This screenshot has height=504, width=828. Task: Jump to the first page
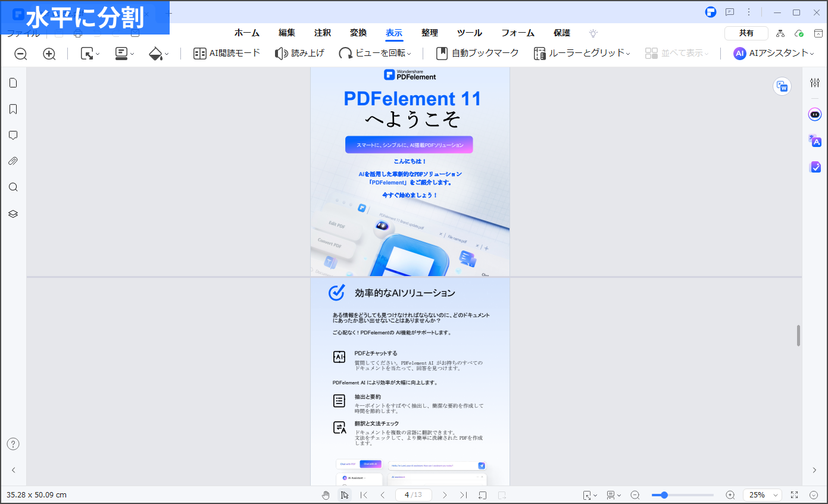tap(364, 495)
